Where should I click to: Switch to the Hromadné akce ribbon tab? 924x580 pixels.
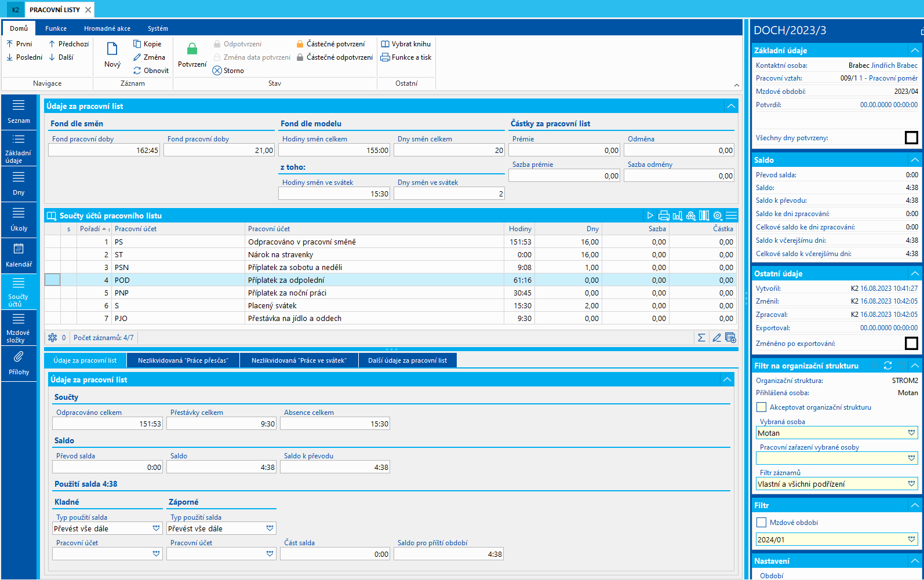pyautogui.click(x=107, y=28)
